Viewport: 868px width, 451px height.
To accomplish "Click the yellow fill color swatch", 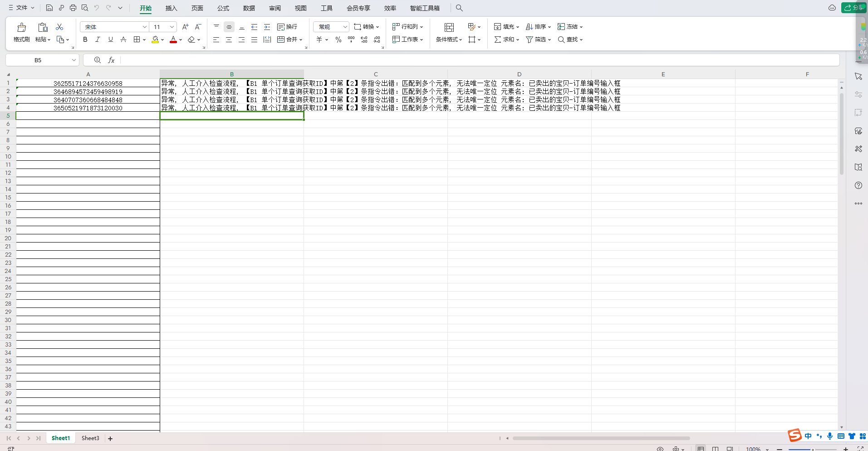I will point(155,40).
